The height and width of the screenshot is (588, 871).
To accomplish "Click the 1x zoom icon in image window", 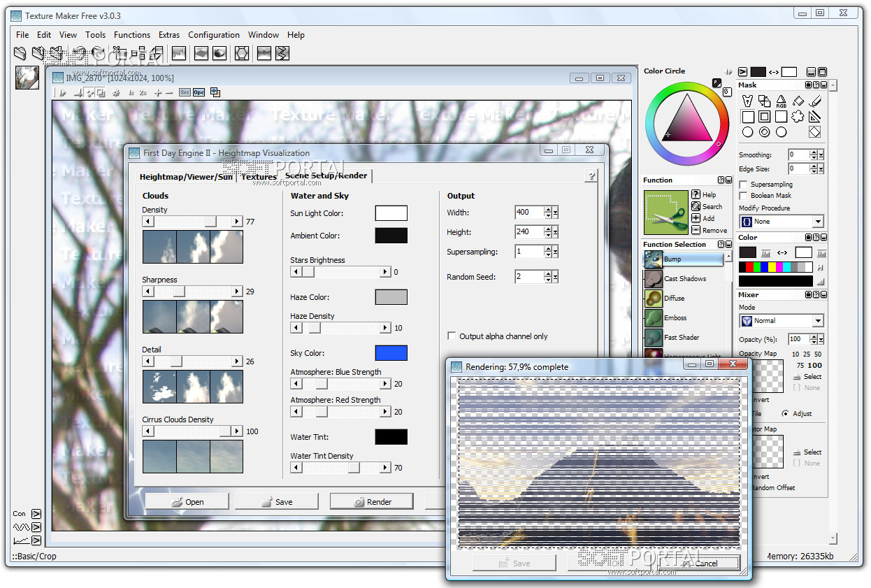I will tap(131, 92).
